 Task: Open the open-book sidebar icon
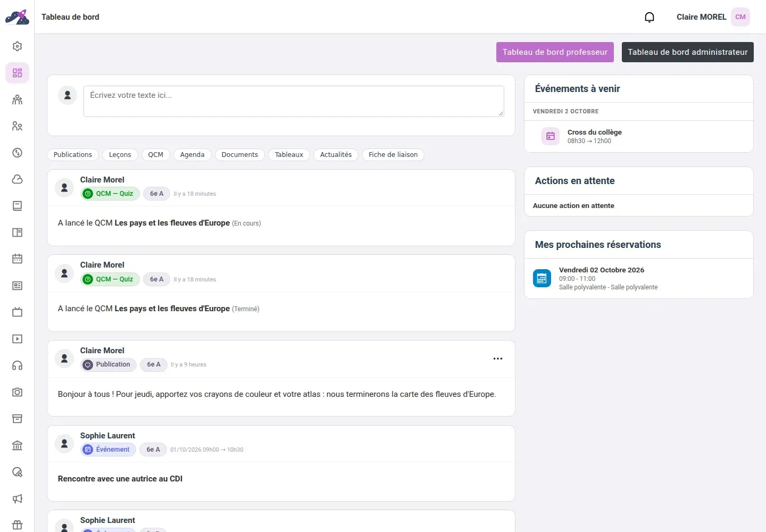coord(17,232)
